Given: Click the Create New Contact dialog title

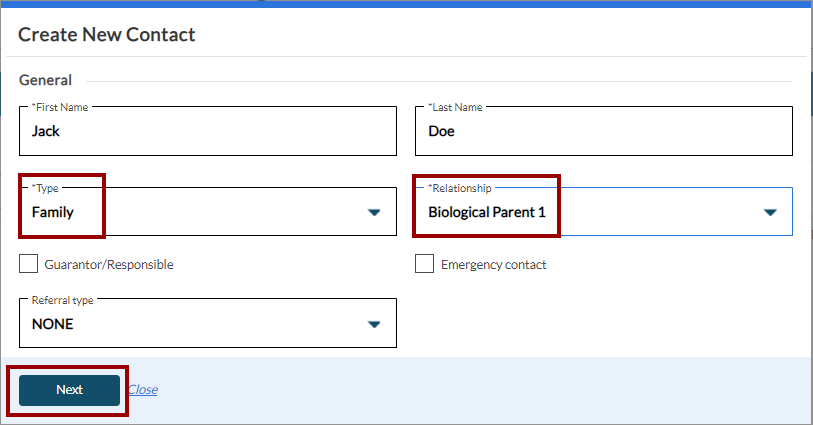Looking at the screenshot, I should [x=107, y=35].
